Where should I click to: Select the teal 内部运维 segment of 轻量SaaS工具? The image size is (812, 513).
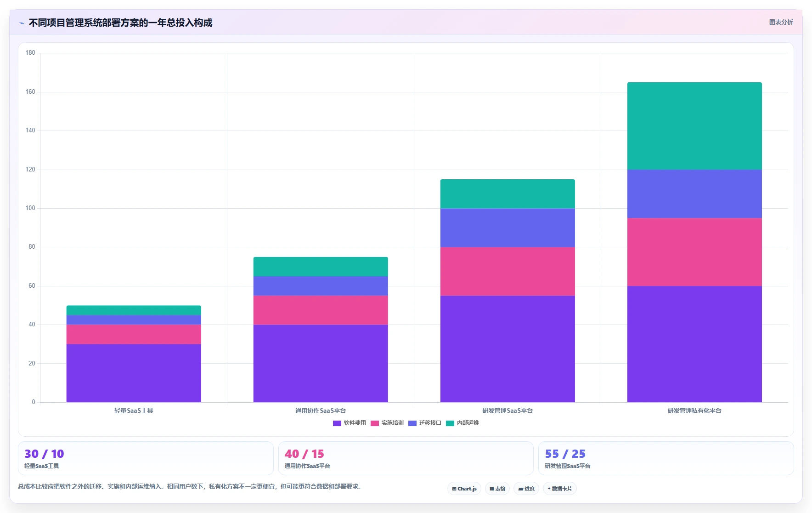pos(134,310)
